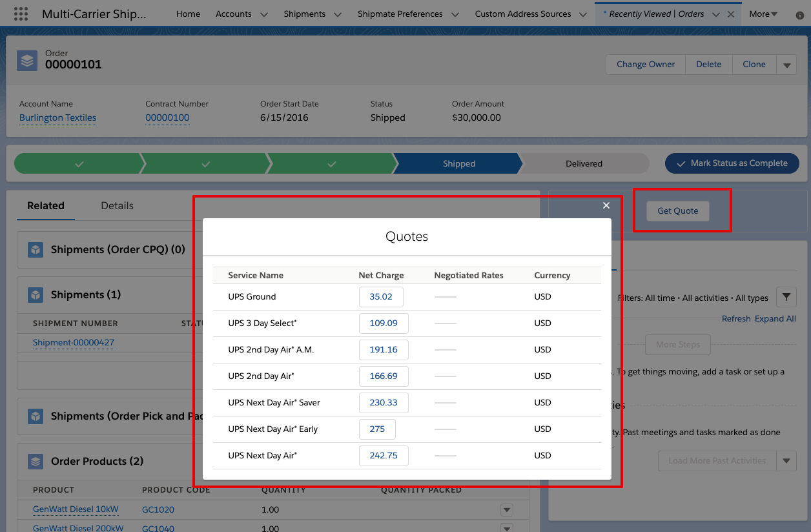Click the Order Products (2) heading
Image resolution: width=811 pixels, height=532 pixels.
pyautogui.click(x=97, y=462)
